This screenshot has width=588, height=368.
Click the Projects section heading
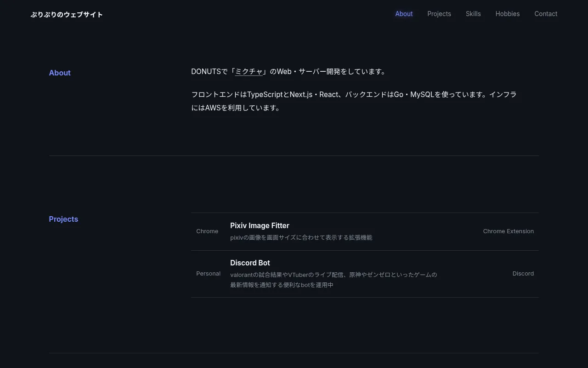point(63,219)
